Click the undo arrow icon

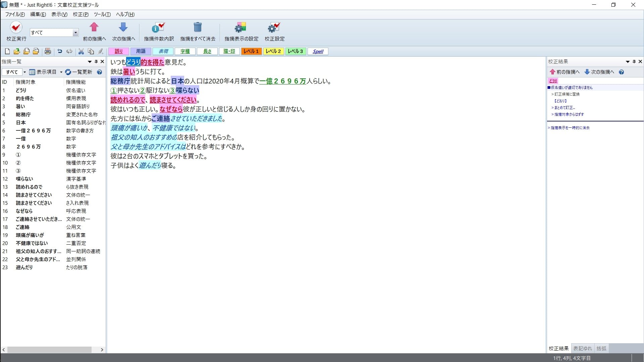click(60, 51)
